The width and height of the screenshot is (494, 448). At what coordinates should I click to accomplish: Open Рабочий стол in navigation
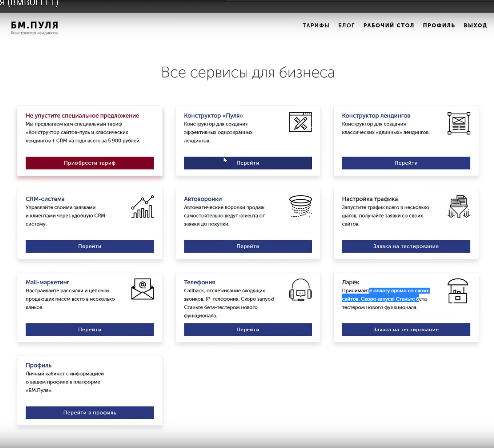pos(389,25)
